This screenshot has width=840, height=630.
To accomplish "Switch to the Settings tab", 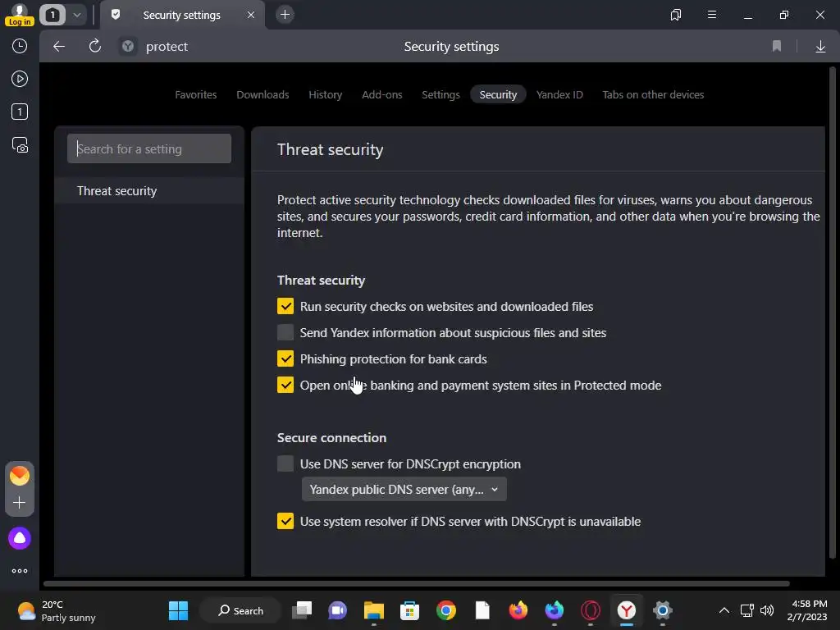I will tap(441, 95).
